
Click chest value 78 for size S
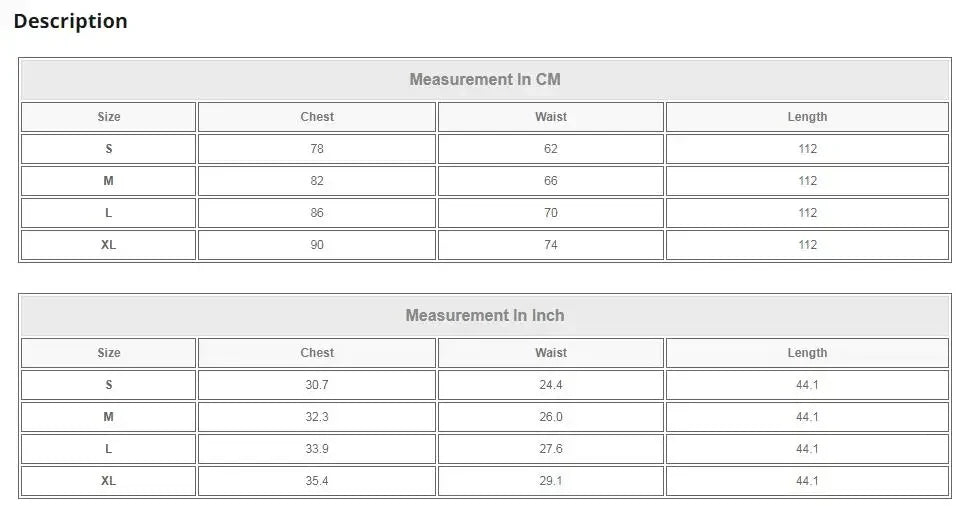tap(317, 149)
